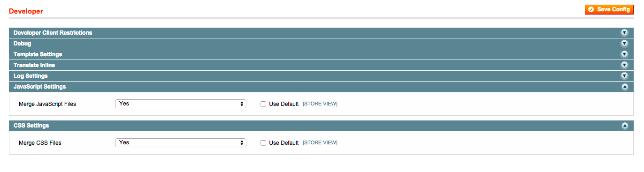Image resolution: width=644 pixels, height=172 pixels.
Task: Click the Save Config checkmark icon
Action: tap(591, 10)
